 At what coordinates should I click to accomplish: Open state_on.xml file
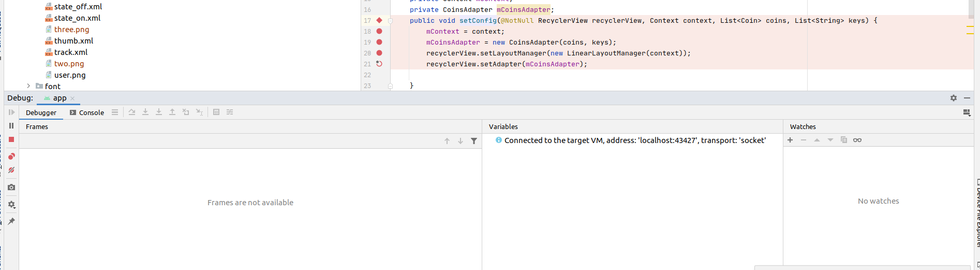[78, 18]
